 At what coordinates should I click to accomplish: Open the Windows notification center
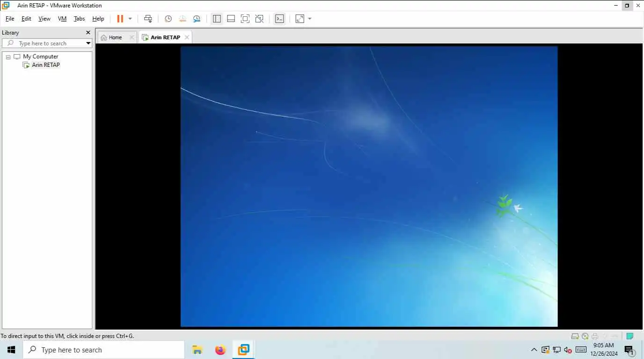click(x=629, y=350)
